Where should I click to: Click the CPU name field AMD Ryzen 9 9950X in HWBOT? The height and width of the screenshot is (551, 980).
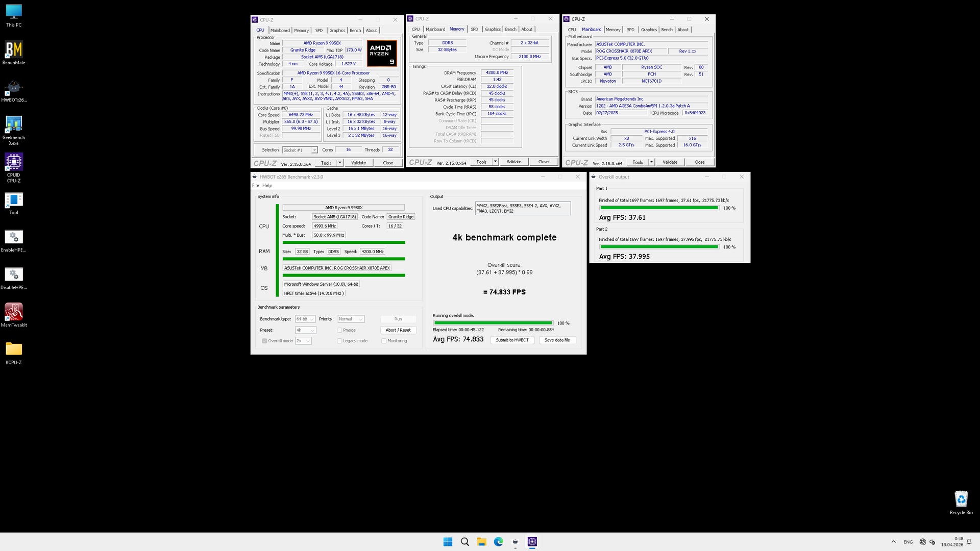pos(344,208)
